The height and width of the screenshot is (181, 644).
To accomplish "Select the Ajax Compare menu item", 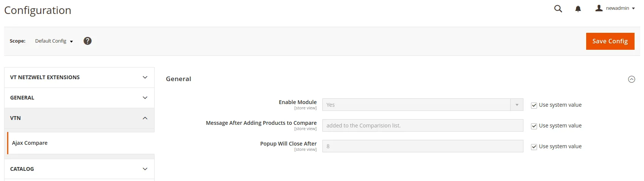I will coord(30,143).
